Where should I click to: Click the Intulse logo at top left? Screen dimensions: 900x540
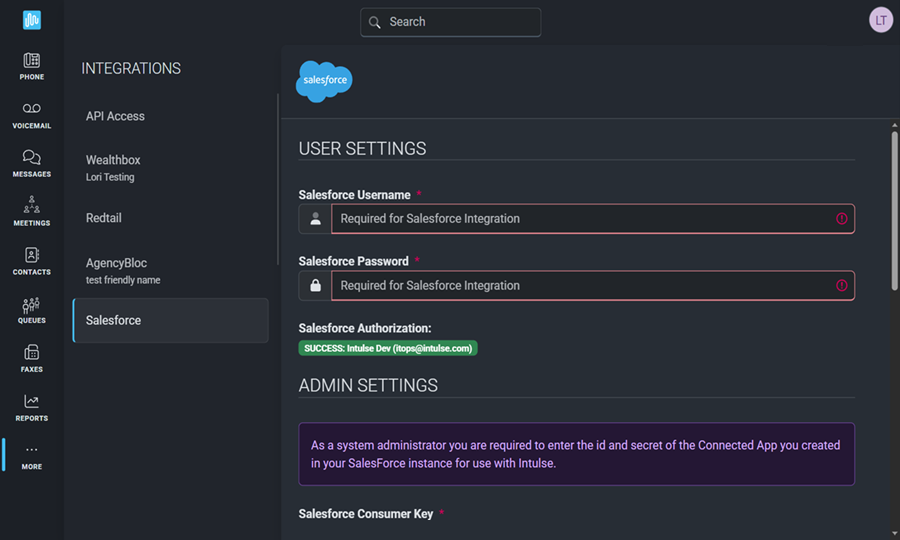(x=32, y=20)
